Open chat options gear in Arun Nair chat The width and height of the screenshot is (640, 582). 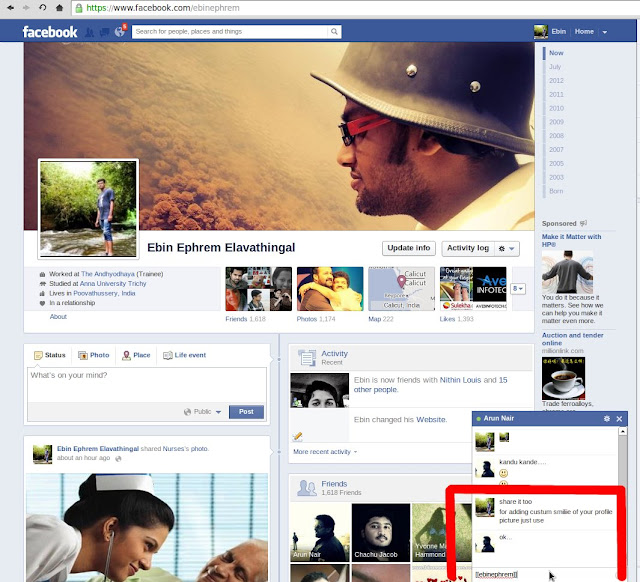coord(607,419)
